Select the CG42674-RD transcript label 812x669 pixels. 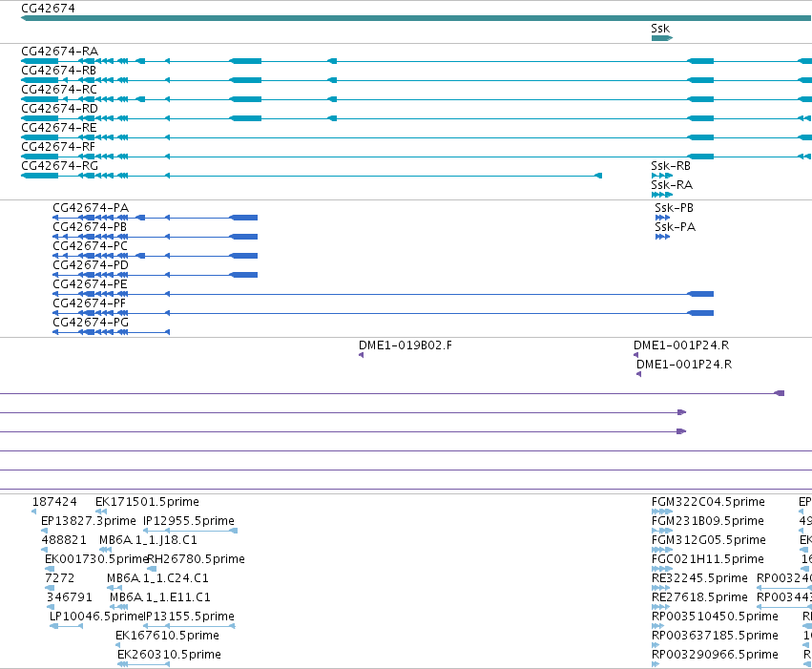point(59,109)
